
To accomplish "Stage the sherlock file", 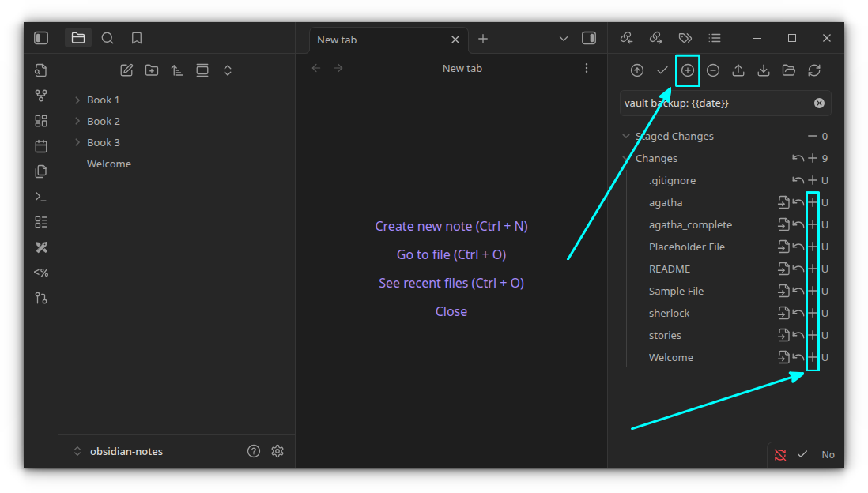I will click(x=813, y=313).
